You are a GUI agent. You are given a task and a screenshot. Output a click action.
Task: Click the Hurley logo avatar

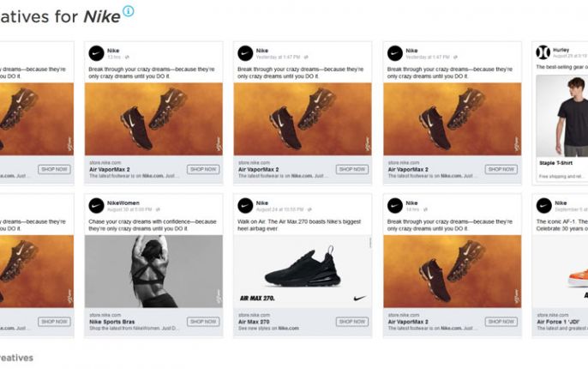click(543, 52)
